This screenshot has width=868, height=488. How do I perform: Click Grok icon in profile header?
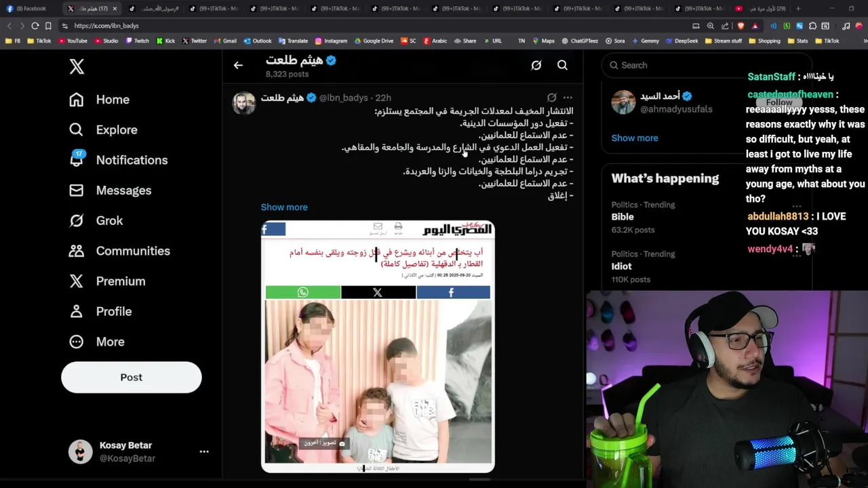tap(536, 65)
